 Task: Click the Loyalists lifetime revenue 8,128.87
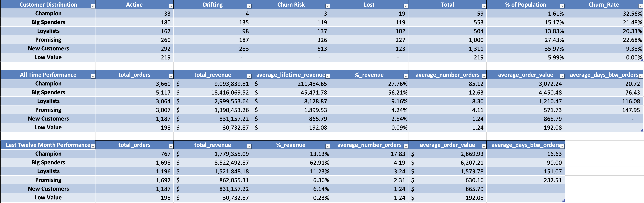click(x=291, y=101)
